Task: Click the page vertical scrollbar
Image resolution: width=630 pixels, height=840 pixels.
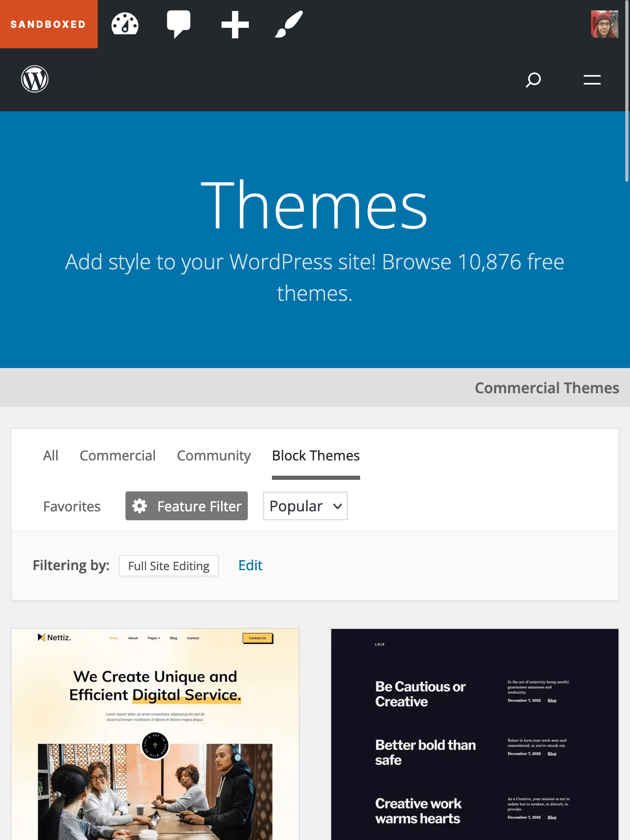Action: pos(627,91)
